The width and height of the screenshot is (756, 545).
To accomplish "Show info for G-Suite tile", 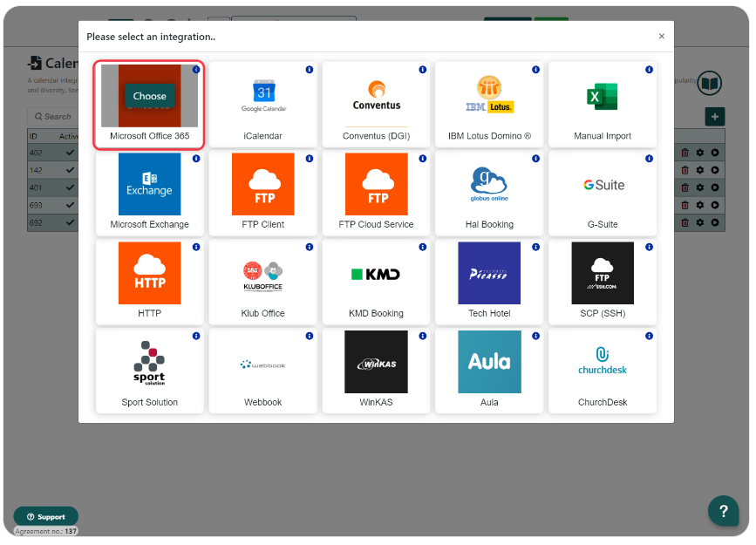I will [649, 158].
